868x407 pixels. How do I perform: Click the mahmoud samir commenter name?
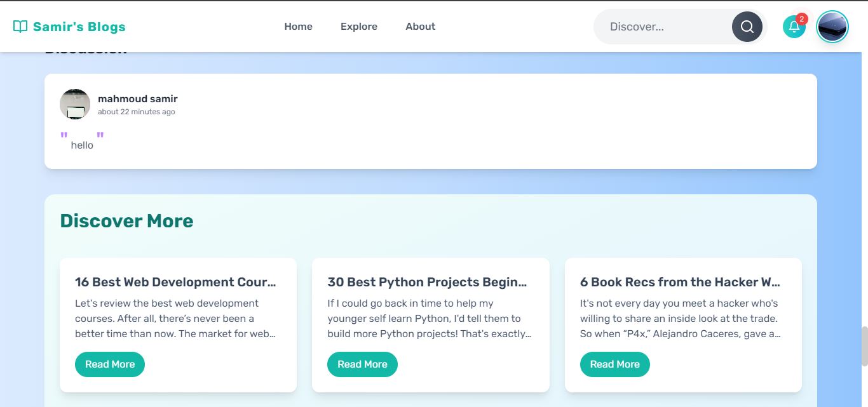[x=137, y=99]
